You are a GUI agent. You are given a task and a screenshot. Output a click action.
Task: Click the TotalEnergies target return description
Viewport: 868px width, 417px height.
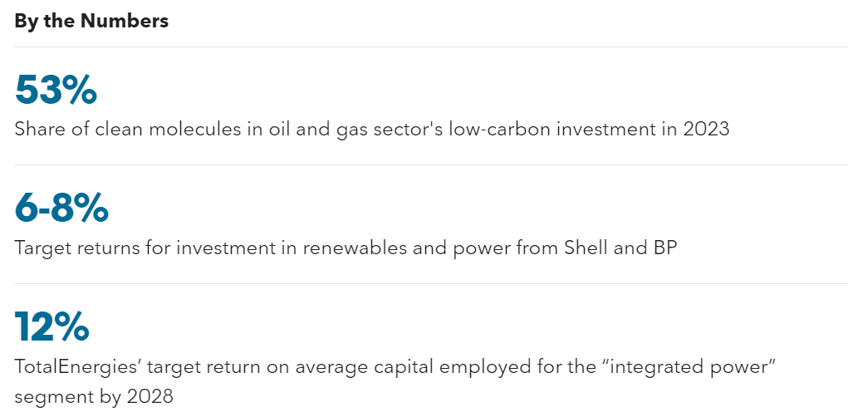tap(394, 381)
